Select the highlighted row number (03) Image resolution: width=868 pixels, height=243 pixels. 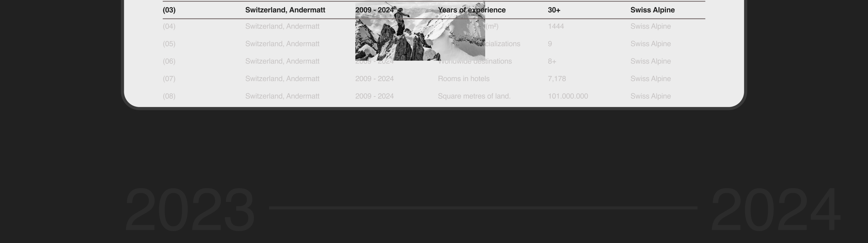point(169,10)
